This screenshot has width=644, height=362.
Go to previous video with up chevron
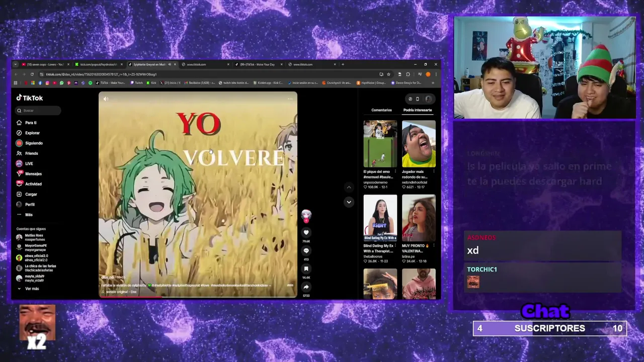coord(349,187)
